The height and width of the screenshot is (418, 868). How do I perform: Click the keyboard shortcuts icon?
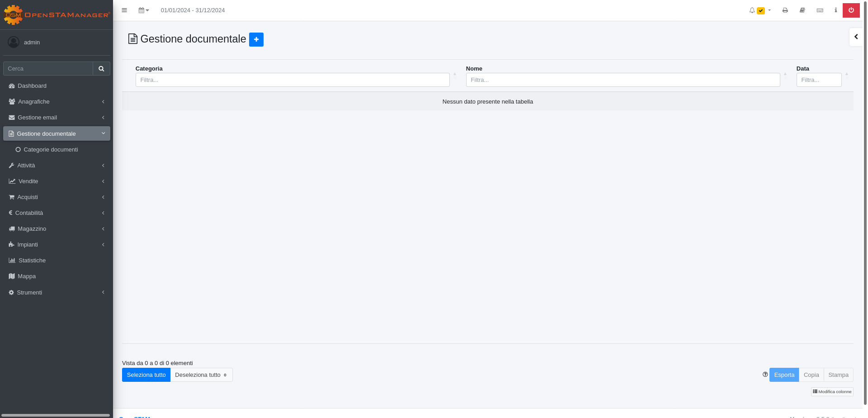pos(820,10)
